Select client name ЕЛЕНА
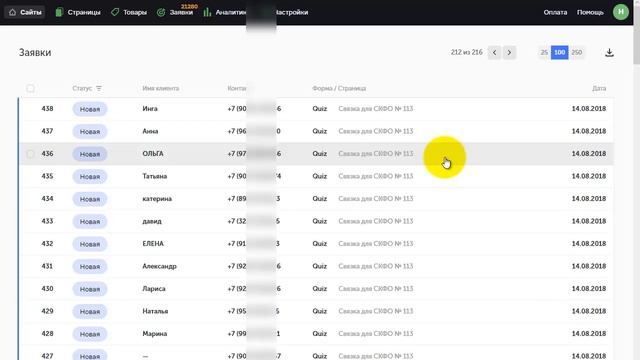This screenshot has width=640, height=360. 153,244
